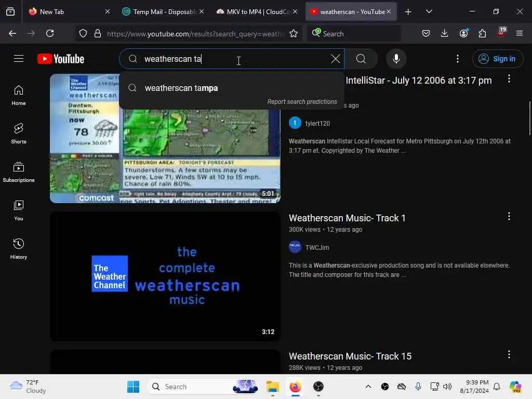Viewport: 532px width, 399px height.
Task: Open Shorts in YouTube sidebar
Action: pyautogui.click(x=19, y=134)
